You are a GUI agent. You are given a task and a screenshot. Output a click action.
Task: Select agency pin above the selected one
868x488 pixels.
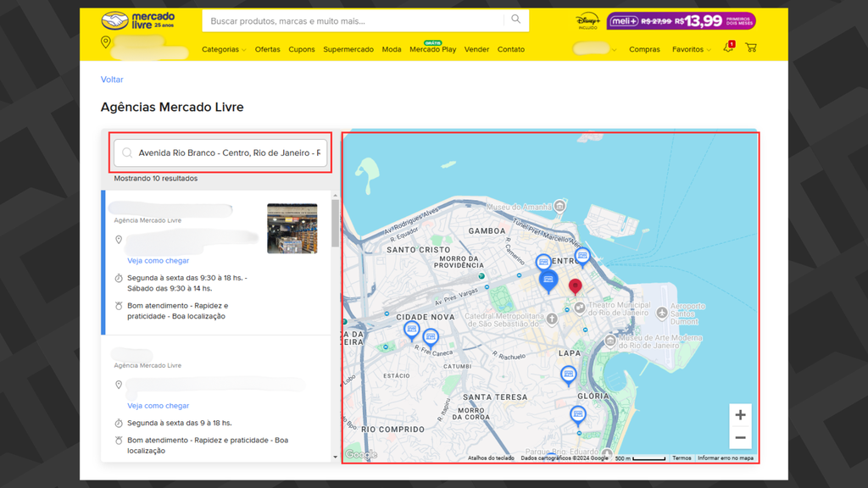click(543, 262)
